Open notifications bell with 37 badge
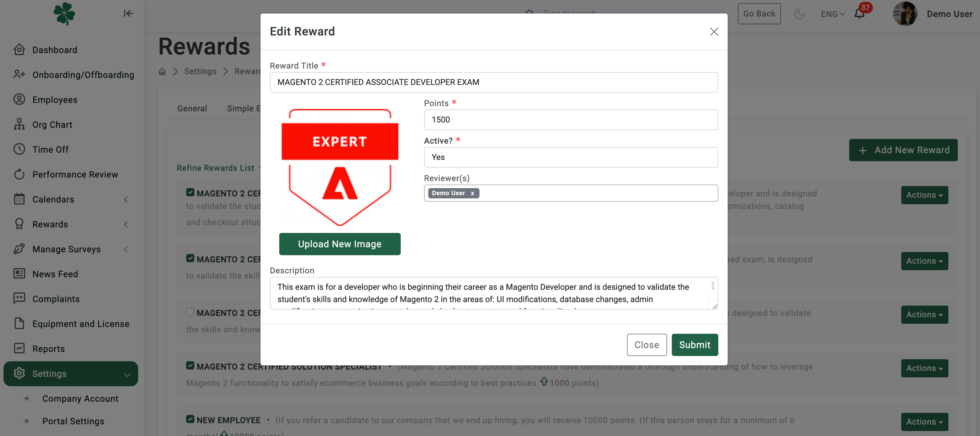This screenshot has height=436, width=980. [860, 13]
